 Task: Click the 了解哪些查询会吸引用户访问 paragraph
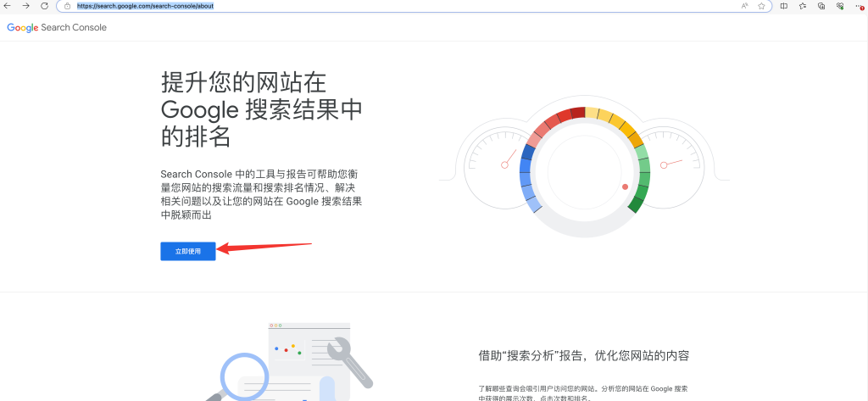tap(583, 393)
